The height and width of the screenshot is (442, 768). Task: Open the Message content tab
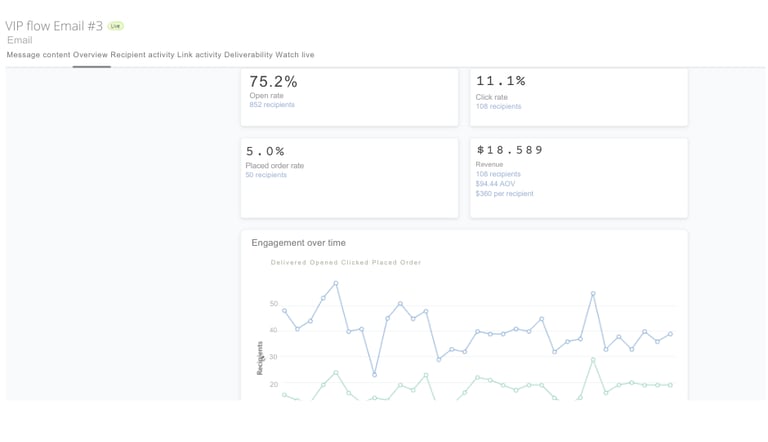tap(38, 55)
